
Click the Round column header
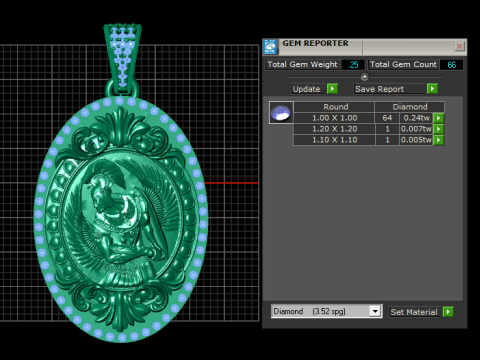[x=334, y=107]
